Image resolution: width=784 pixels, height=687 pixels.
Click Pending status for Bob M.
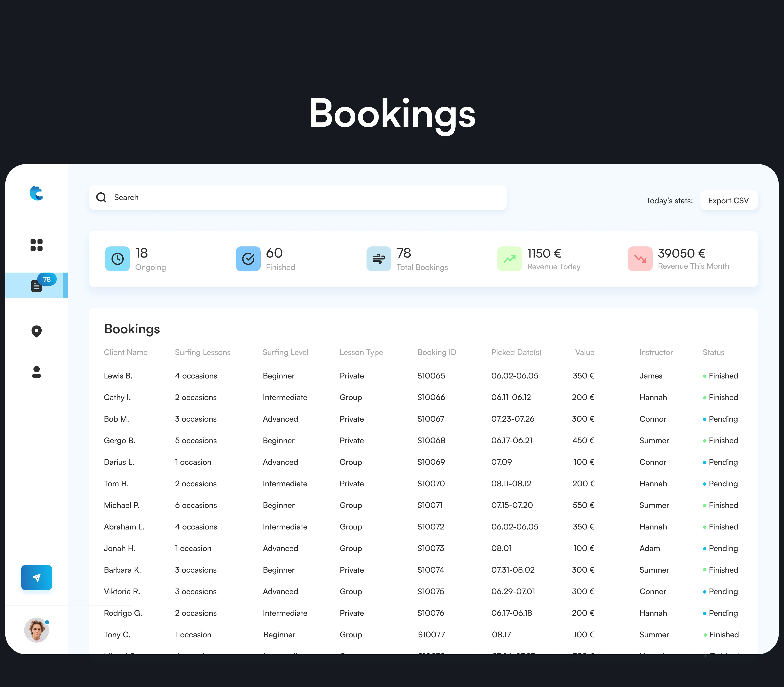point(723,419)
